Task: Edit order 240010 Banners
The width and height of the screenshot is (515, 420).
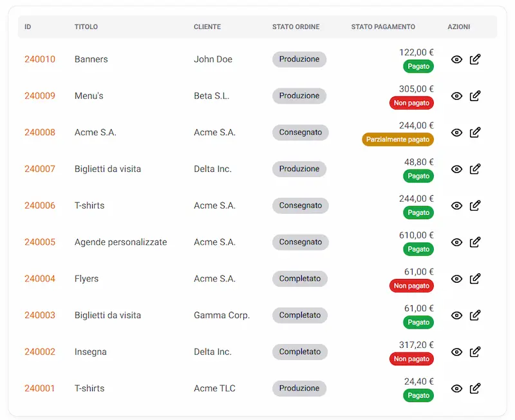Action: pyautogui.click(x=475, y=59)
